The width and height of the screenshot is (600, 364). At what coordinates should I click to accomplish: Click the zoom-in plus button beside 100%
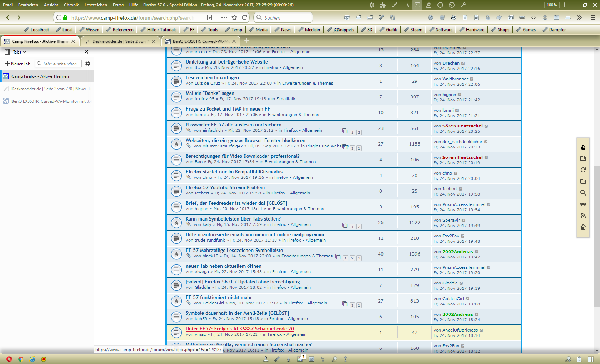(x=564, y=5)
